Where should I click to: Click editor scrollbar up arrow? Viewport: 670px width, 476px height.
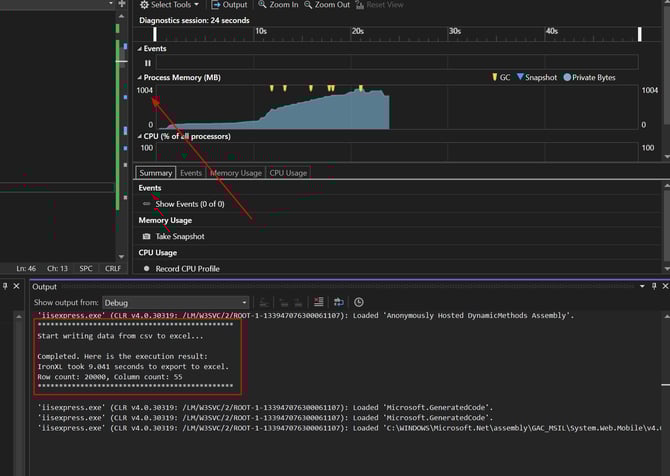pos(121,16)
